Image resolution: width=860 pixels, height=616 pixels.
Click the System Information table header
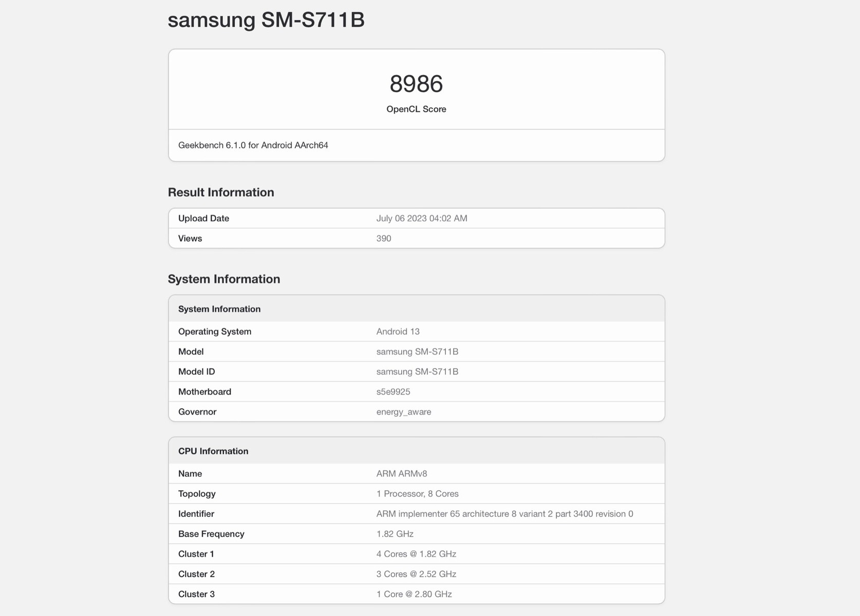tap(219, 309)
